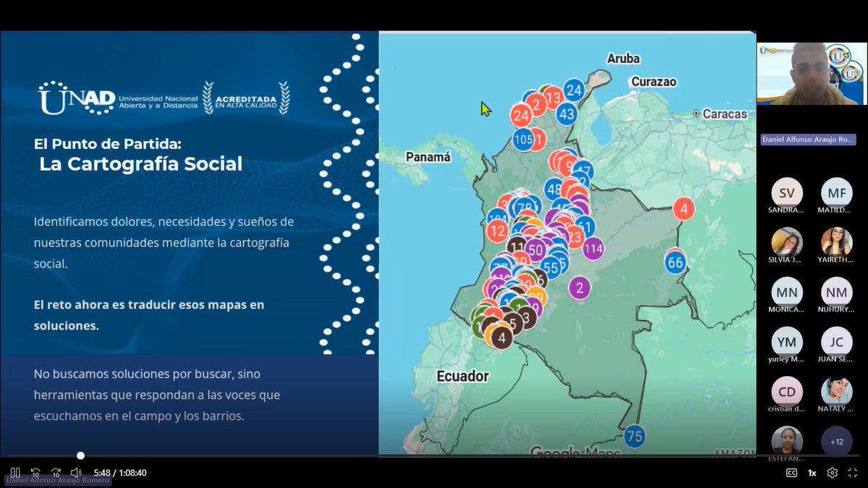Click the Aruba label on the map

click(x=624, y=59)
